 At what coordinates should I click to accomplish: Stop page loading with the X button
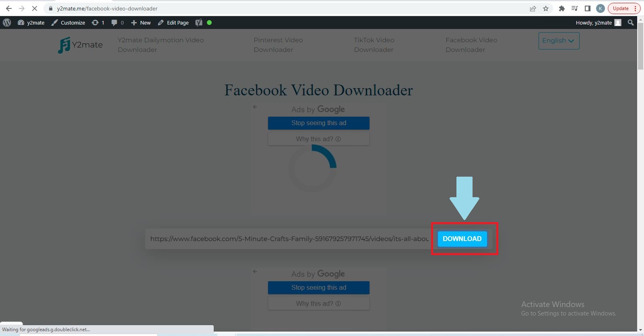35,8
